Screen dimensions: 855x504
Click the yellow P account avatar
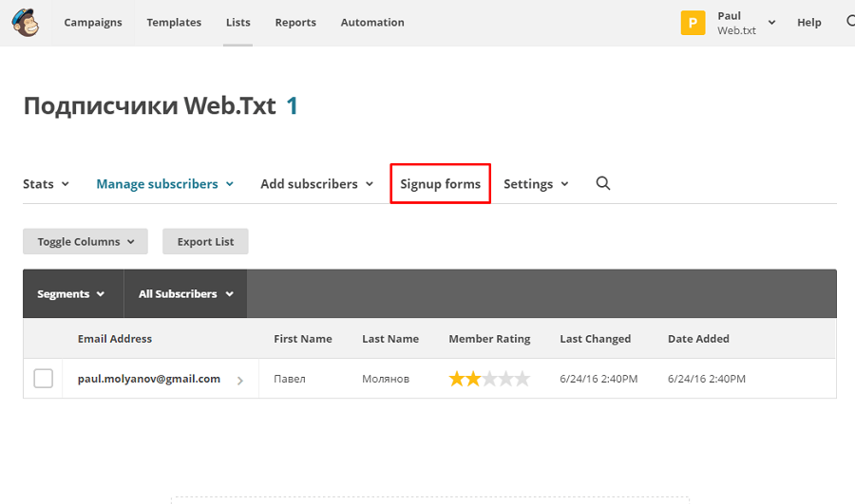[x=693, y=23]
